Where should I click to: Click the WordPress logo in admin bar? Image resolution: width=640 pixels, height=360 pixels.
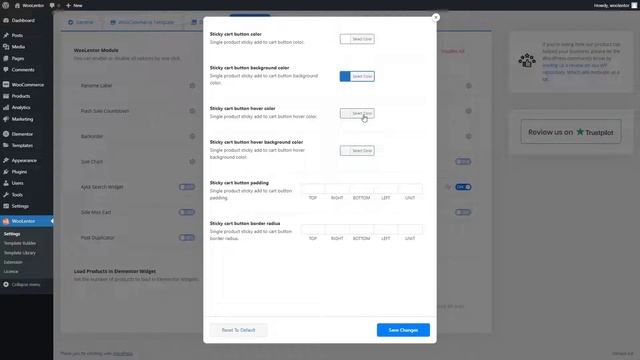point(6,5)
